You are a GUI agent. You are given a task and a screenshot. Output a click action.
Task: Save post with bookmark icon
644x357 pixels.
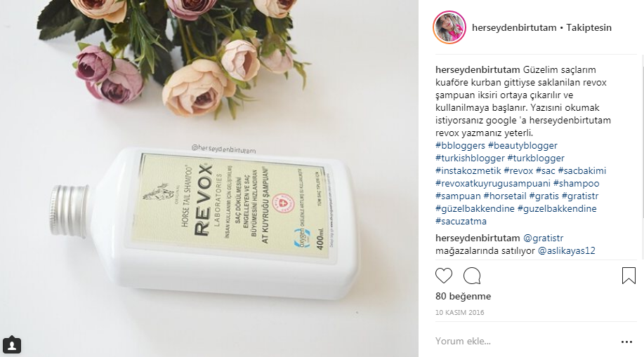tap(629, 276)
